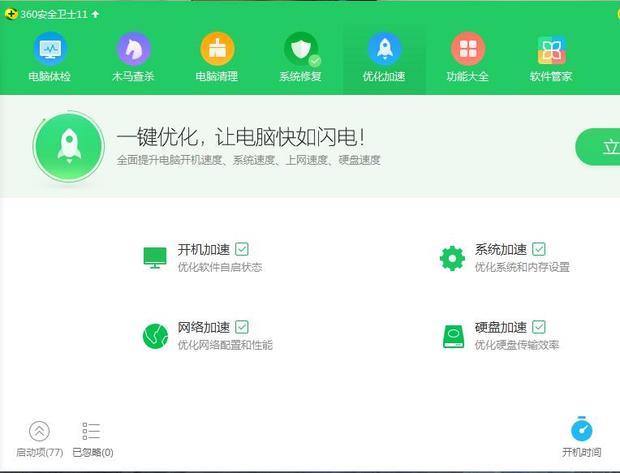The image size is (620, 473).
Task: Open the 电脑清理 cleanup broom icon
Action: pyautogui.click(x=217, y=49)
